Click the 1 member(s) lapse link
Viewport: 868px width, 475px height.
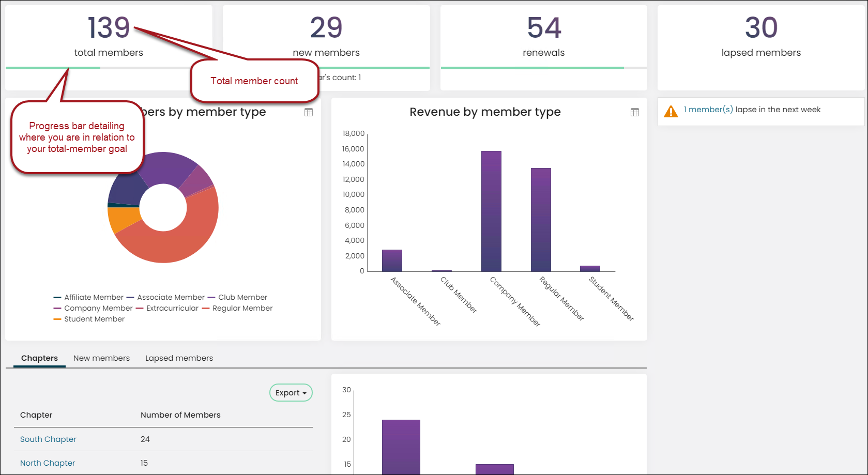(708, 110)
